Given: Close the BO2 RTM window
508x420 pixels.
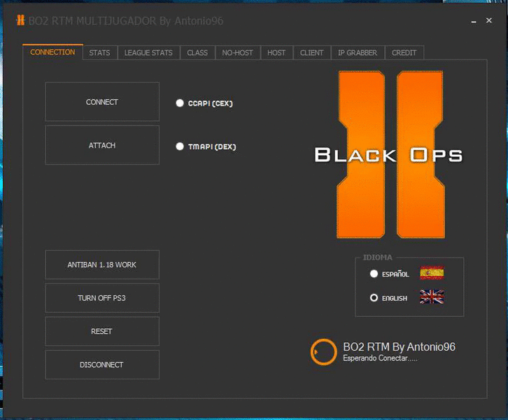Looking at the screenshot, I should coord(489,20).
